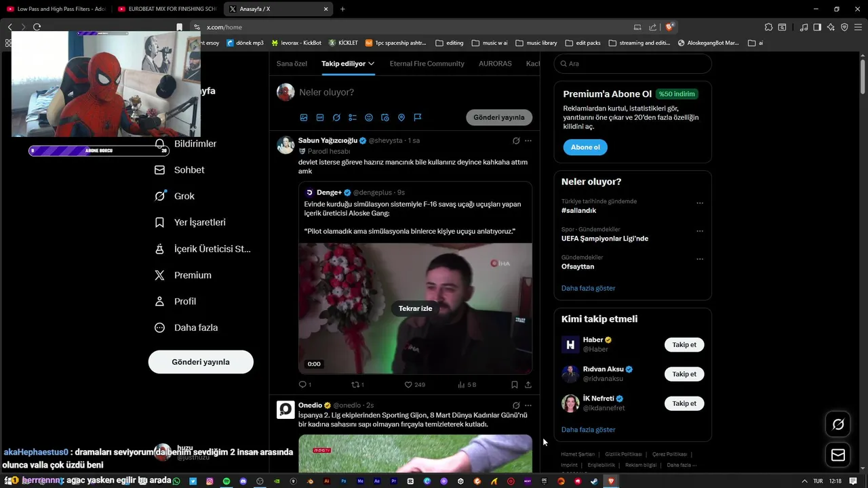Click the flag icon in composer toolbar
868x488 pixels.
click(x=418, y=117)
